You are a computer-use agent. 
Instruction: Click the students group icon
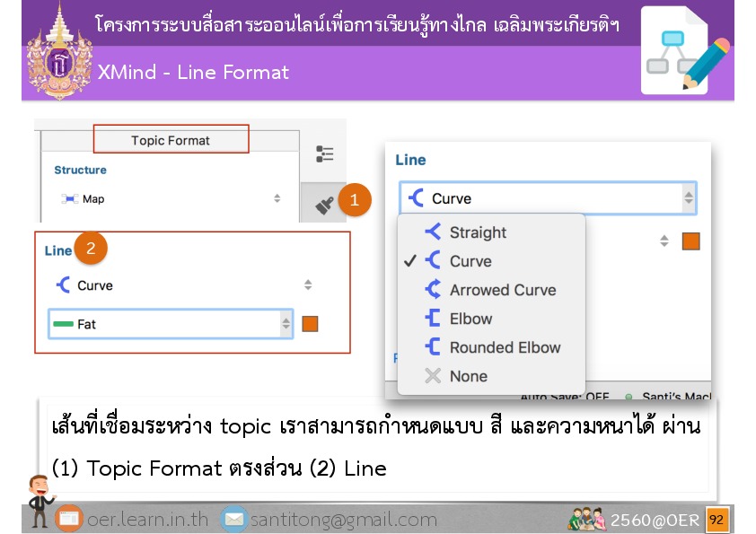click(587, 519)
